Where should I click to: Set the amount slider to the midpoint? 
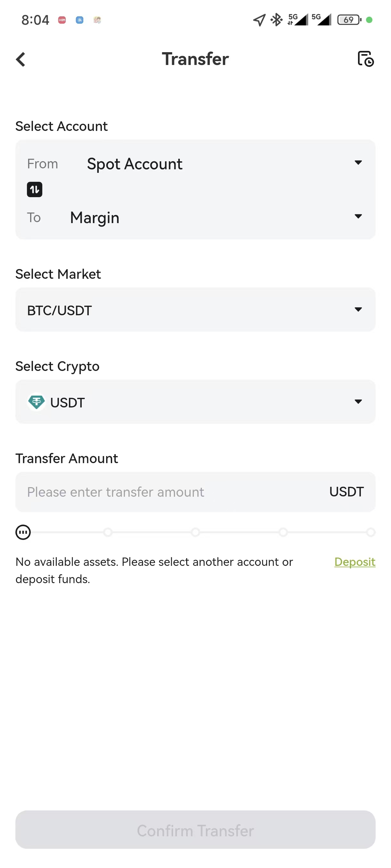[x=195, y=532]
